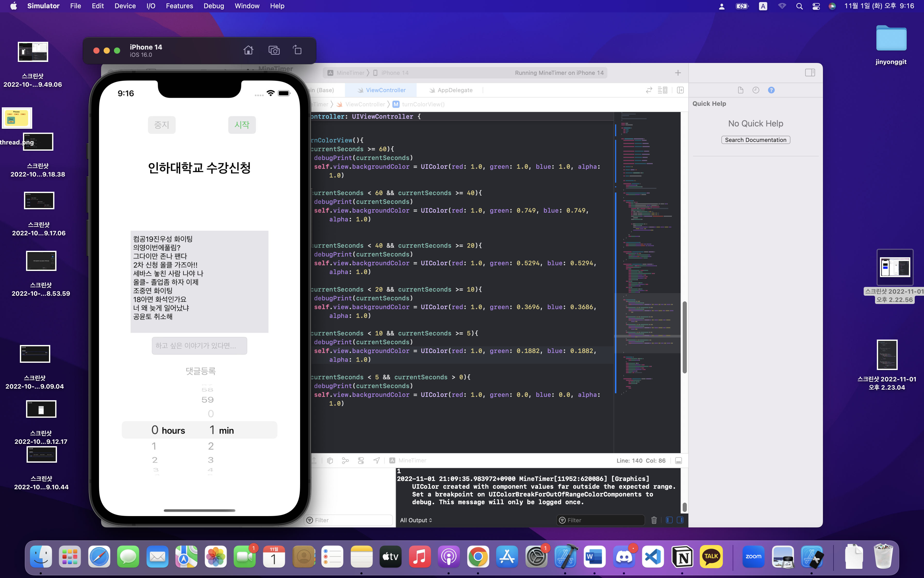This screenshot has height=578, width=924.
Task: Open the Simulator File menu
Action: (75, 6)
